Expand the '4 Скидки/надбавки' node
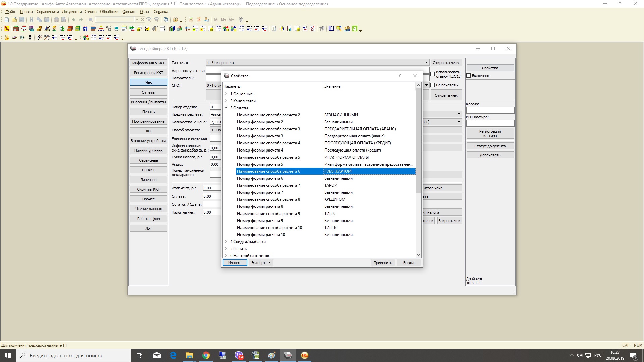Screen dimensions: 644x362 [x=226, y=242]
